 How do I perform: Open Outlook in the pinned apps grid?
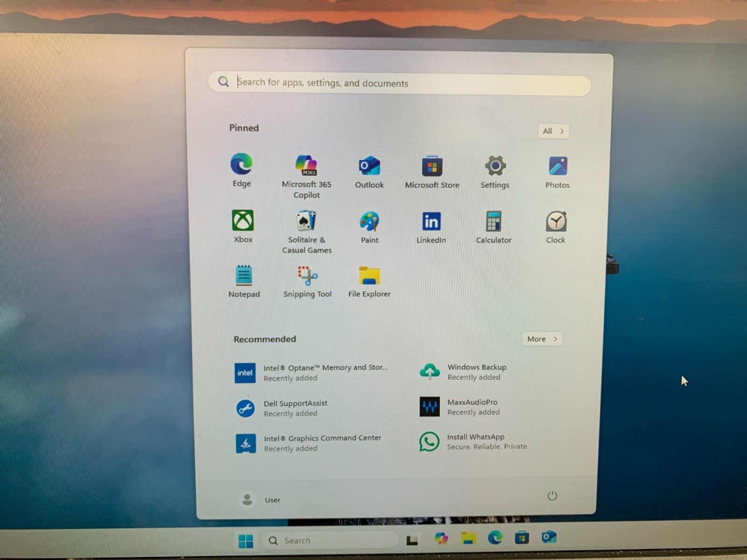click(x=369, y=172)
